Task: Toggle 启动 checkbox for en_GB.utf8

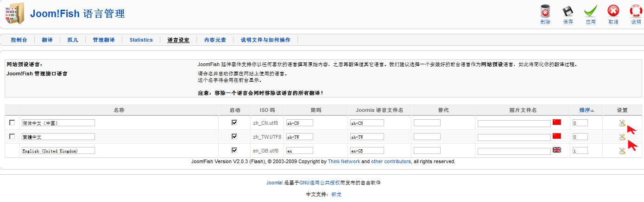Action: click(x=234, y=150)
